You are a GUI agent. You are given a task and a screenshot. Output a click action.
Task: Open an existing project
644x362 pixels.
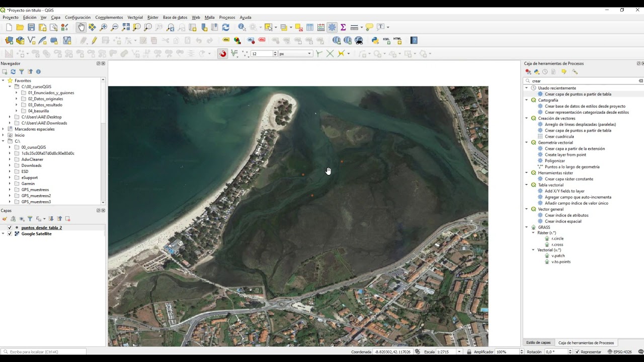click(x=20, y=27)
